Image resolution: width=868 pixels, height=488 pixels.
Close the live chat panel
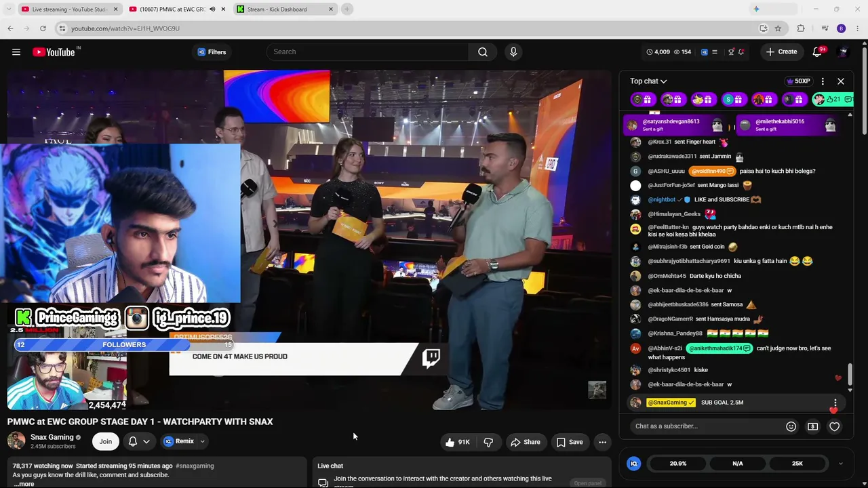(x=841, y=81)
